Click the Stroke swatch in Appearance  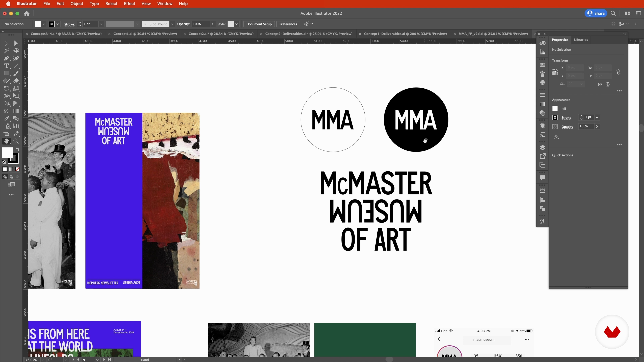coord(555,117)
